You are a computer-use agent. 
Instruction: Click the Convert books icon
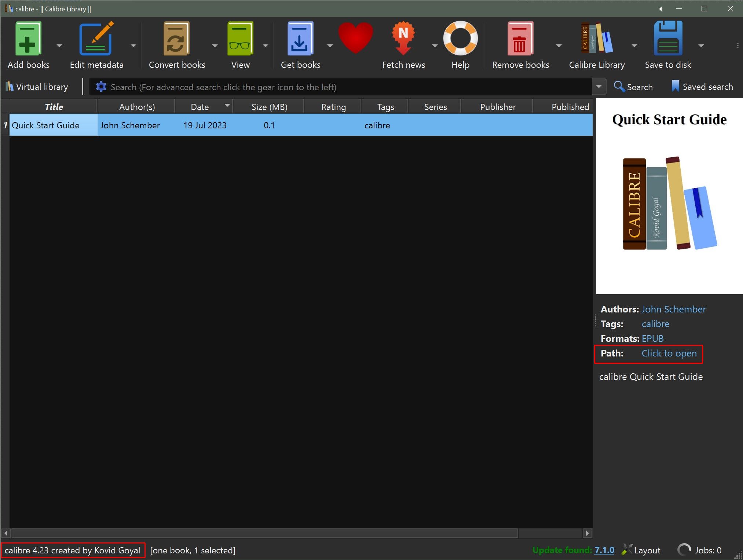point(176,39)
